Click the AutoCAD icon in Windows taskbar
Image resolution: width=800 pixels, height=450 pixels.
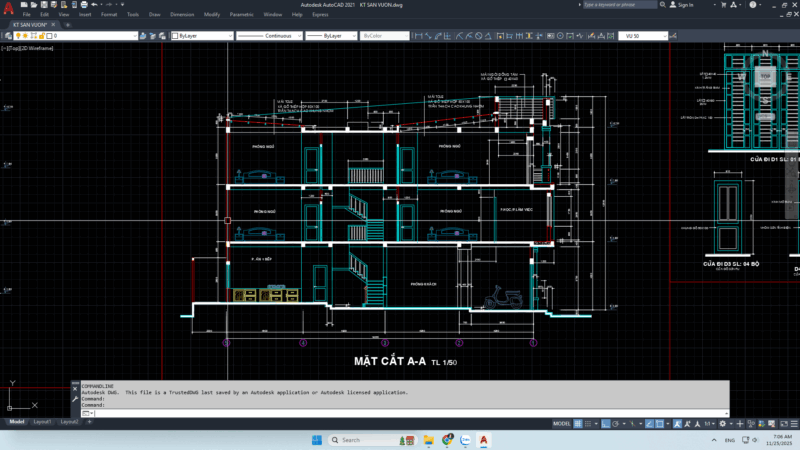tap(484, 440)
